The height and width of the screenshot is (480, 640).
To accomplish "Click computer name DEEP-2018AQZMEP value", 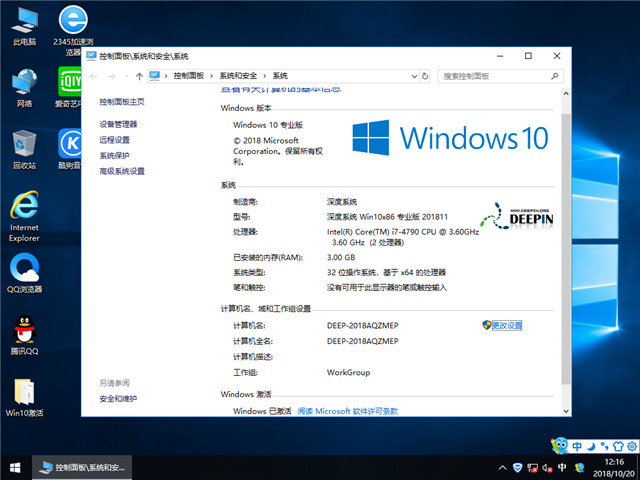I will [362, 325].
